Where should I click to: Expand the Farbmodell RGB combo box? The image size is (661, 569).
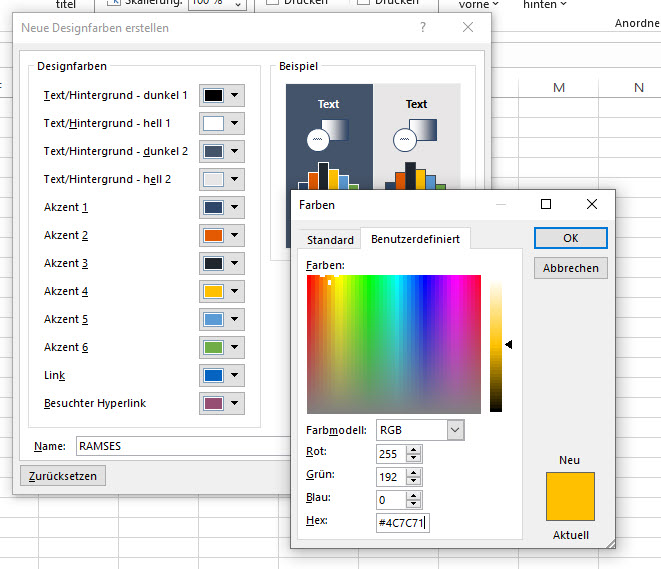tap(455, 430)
